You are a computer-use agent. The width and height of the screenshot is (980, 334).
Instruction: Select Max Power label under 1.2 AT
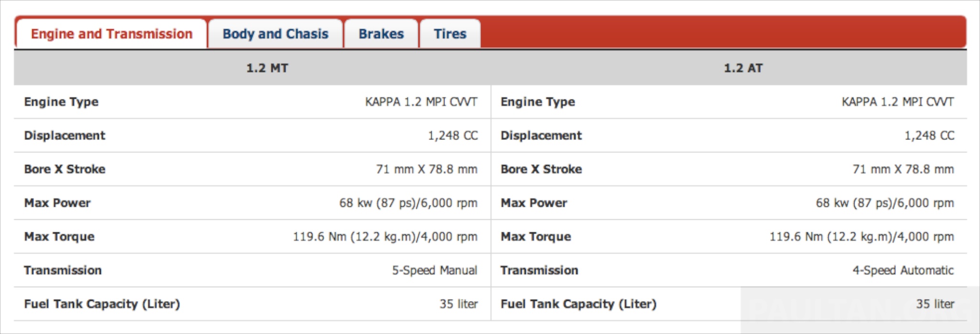tap(534, 203)
